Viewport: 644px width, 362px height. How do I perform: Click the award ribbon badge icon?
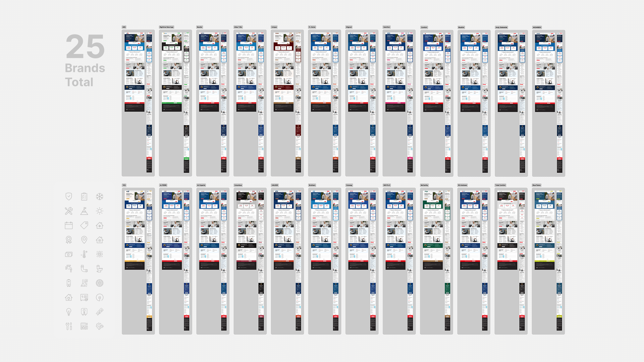[69, 240]
